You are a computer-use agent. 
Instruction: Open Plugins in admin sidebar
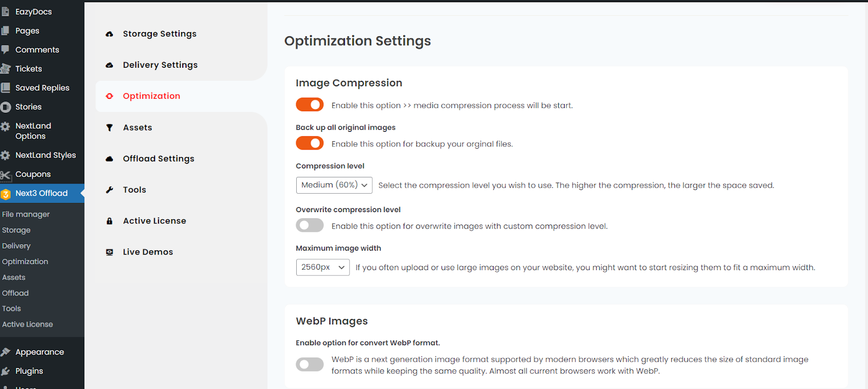point(29,371)
